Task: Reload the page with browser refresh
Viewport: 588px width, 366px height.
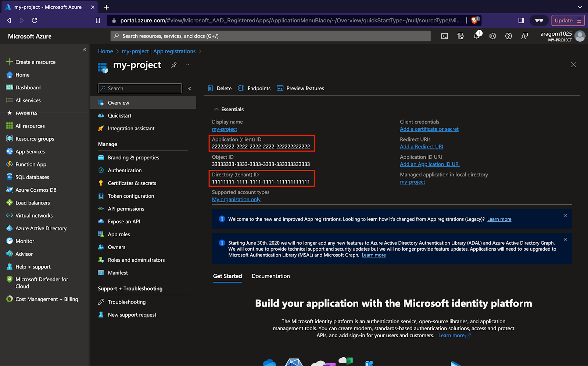Action: (x=35, y=20)
